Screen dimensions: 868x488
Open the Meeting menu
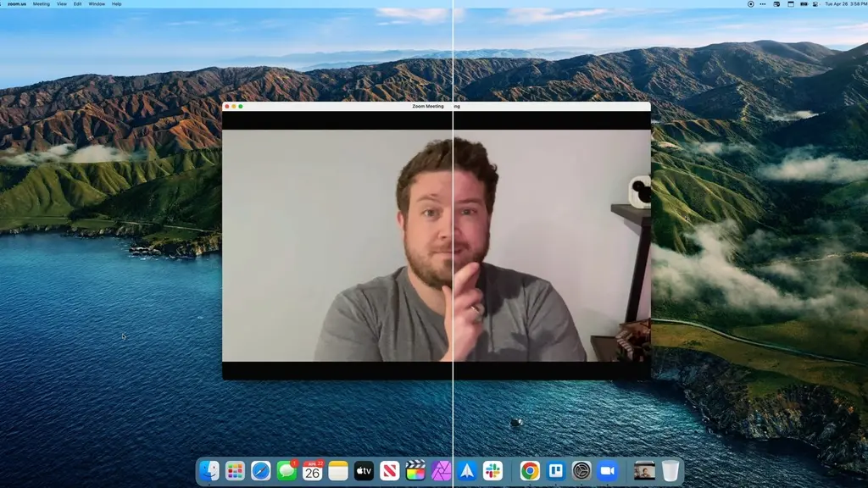pyautogui.click(x=41, y=4)
